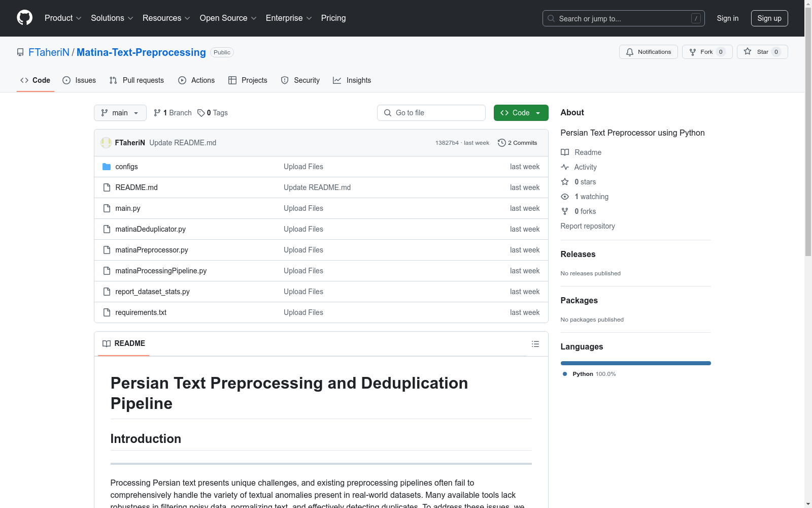Screen dimensions: 812x508
Task: Open the requirements.txt file
Action: pos(141,312)
